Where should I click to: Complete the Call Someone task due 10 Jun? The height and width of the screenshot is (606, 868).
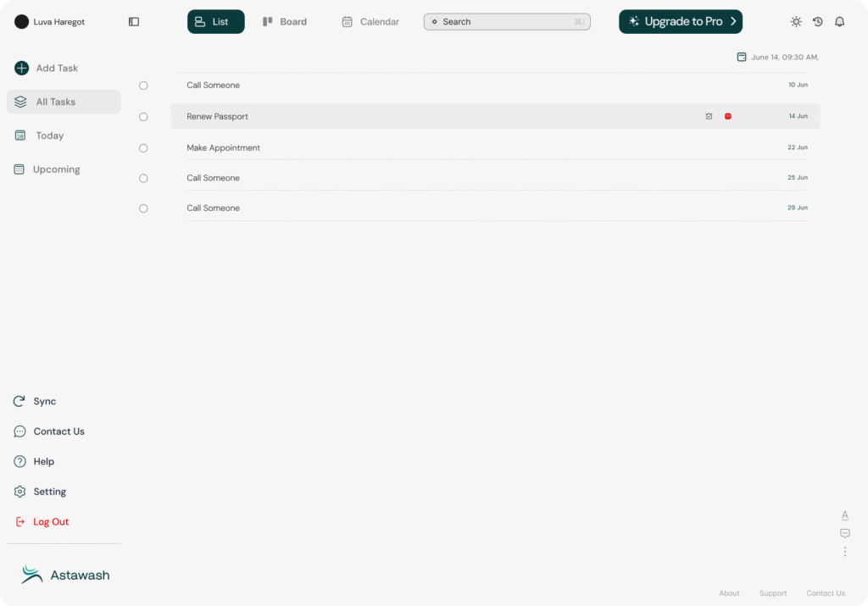pos(143,86)
